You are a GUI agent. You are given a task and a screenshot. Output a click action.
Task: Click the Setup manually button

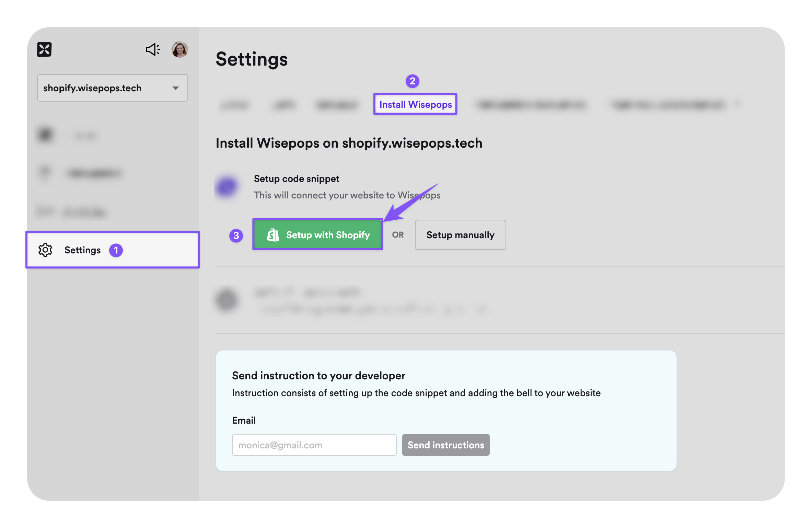460,235
